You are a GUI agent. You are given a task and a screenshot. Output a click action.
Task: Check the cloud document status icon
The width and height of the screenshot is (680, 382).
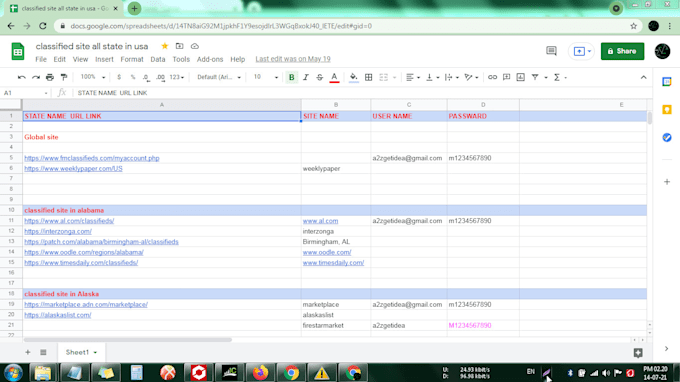(x=195, y=46)
